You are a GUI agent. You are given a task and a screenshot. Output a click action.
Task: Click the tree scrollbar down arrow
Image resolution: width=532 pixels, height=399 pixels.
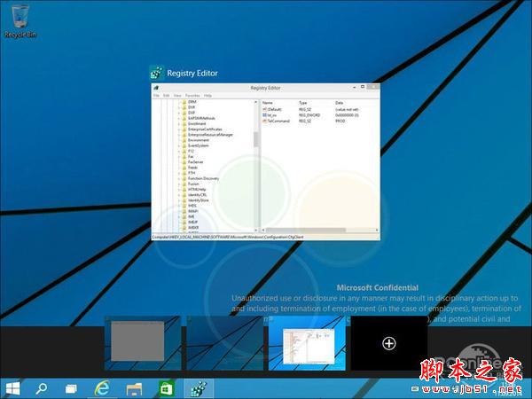point(256,230)
